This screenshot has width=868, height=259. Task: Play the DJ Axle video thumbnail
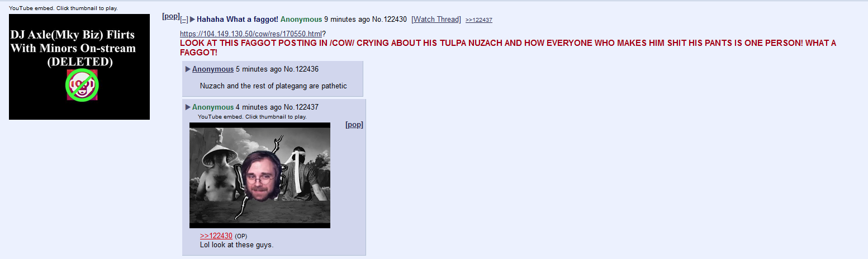tap(79, 67)
